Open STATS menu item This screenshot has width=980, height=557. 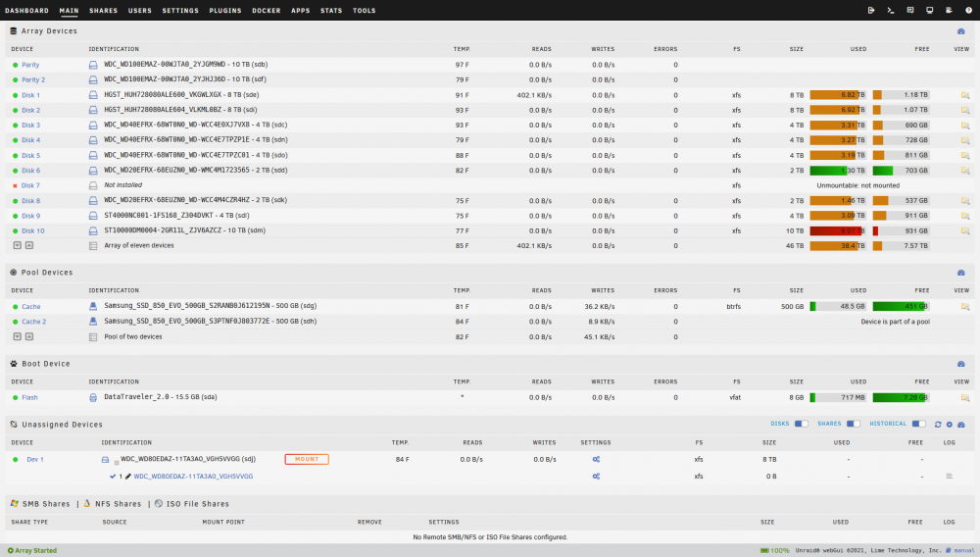click(331, 11)
